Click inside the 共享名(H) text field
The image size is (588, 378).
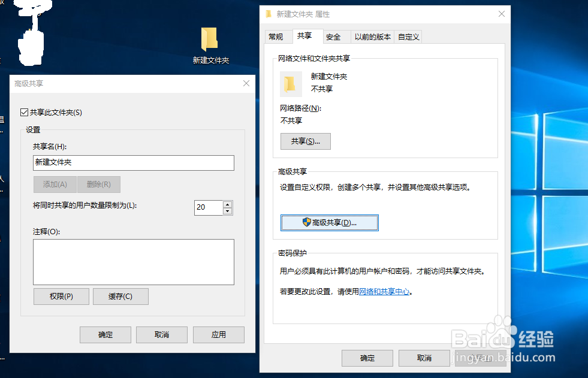[133, 162]
